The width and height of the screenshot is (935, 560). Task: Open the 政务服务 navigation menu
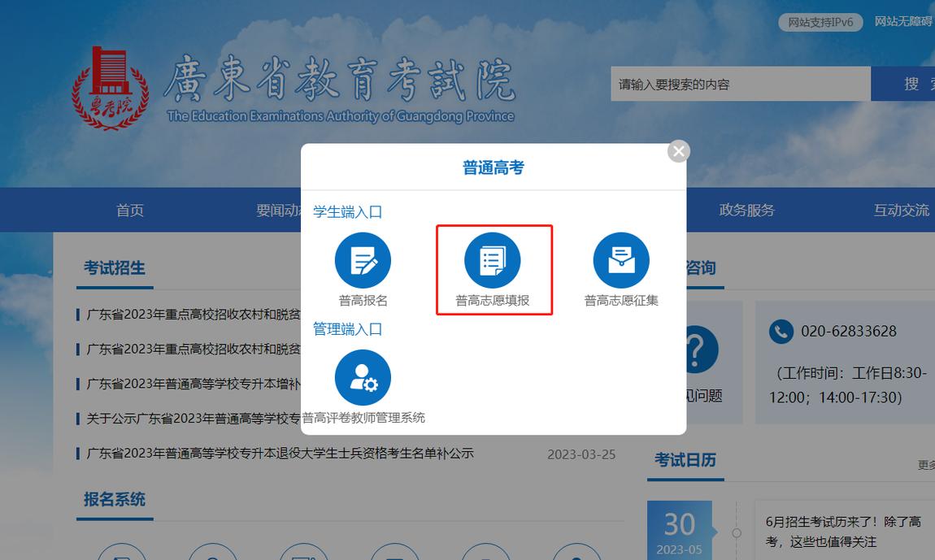(x=746, y=210)
